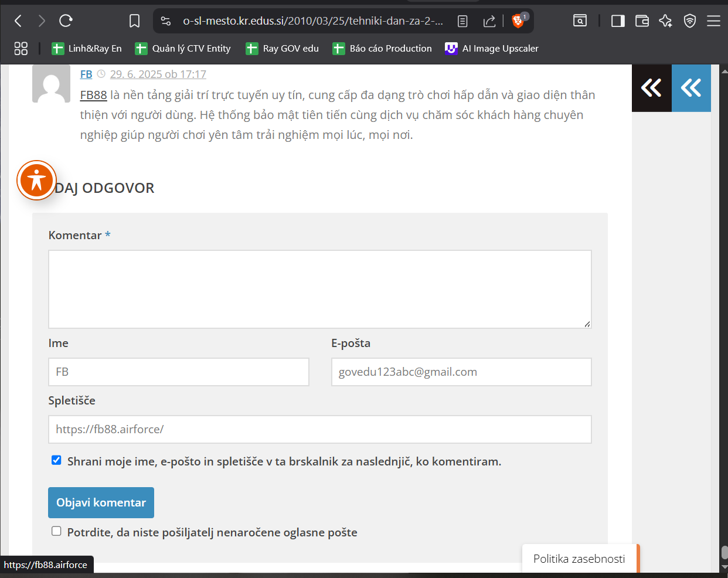Click the blue double-chevron button
Image resolution: width=728 pixels, height=578 pixels.
click(x=691, y=88)
